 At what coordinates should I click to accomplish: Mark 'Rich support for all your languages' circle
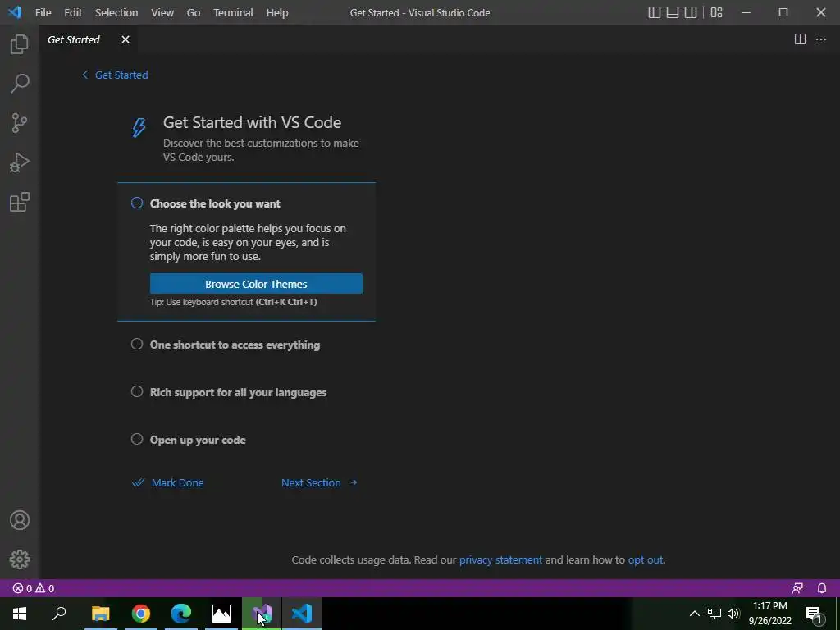[x=137, y=391]
